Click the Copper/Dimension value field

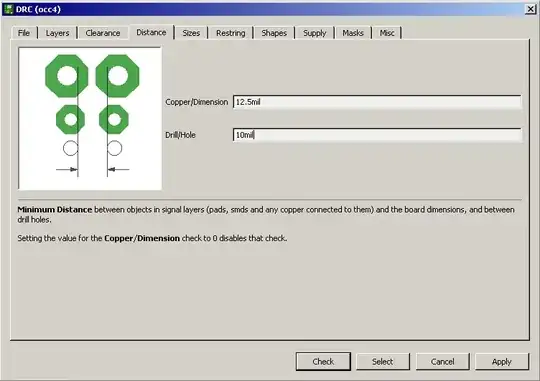377,102
